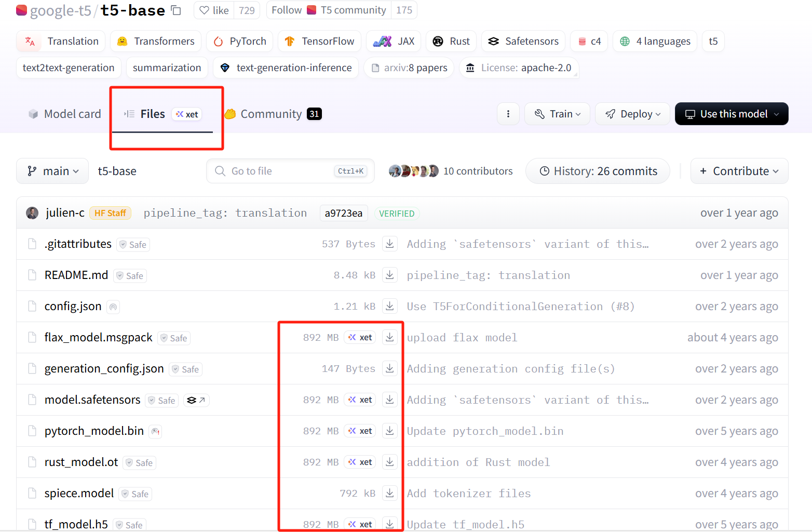Select the Rust tag
Image resolution: width=812 pixels, height=532 pixels.
[x=451, y=41]
